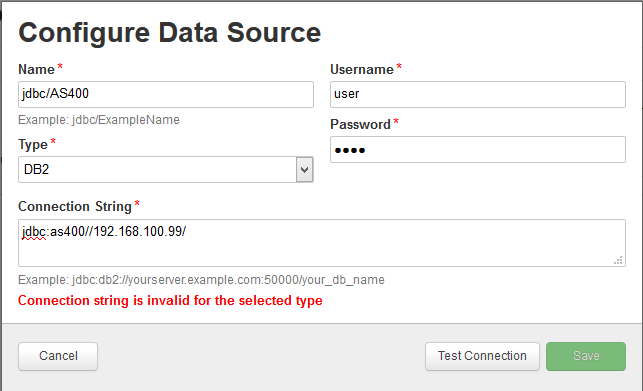
Task: Click the 'Password' field label
Action: (x=360, y=124)
